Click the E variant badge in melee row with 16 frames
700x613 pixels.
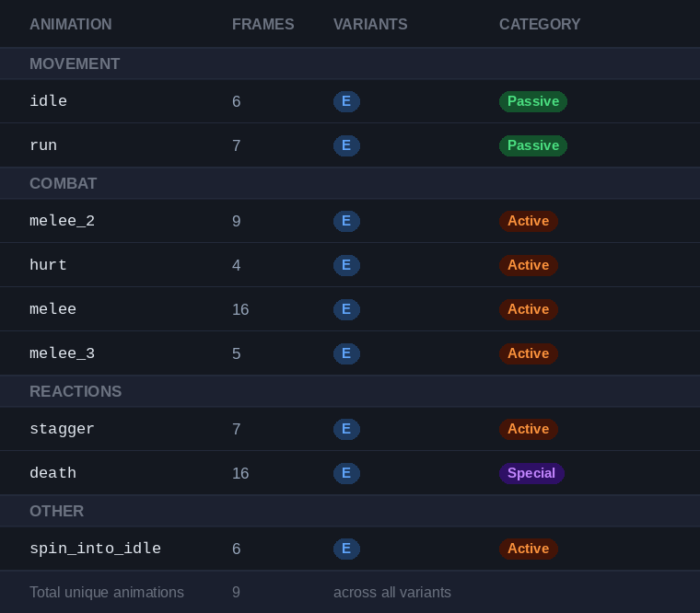pos(346,309)
